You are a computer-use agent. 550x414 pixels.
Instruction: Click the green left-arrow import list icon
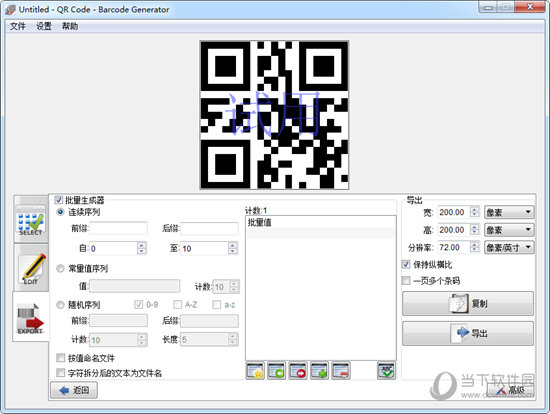pyautogui.click(x=276, y=371)
